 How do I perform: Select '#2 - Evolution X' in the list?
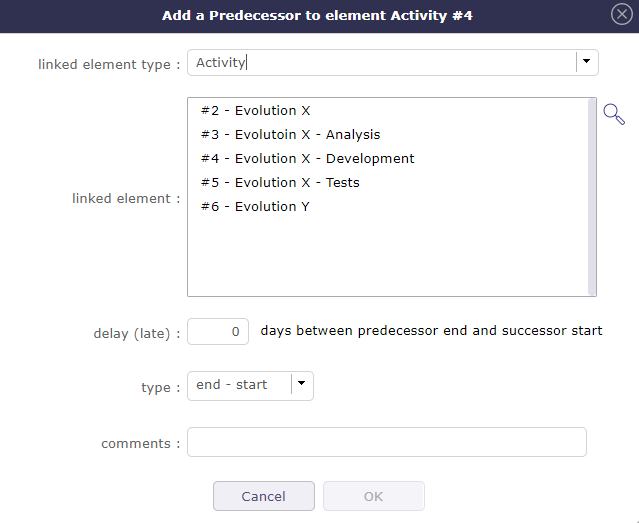coord(255,111)
